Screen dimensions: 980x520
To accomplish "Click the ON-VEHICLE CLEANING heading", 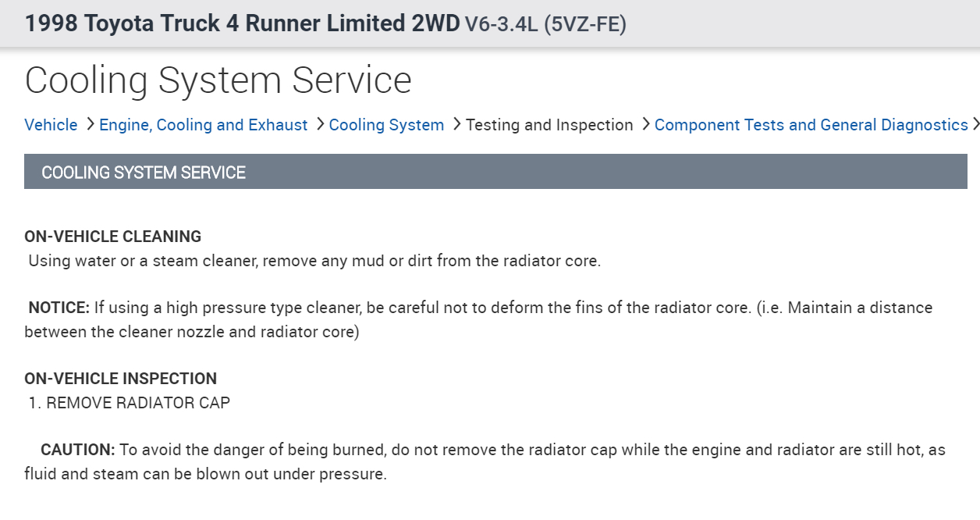I will coord(112,236).
